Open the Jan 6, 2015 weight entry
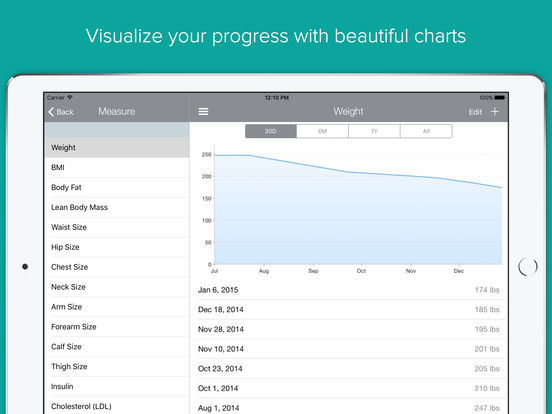This screenshot has width=552, height=414. [x=351, y=290]
